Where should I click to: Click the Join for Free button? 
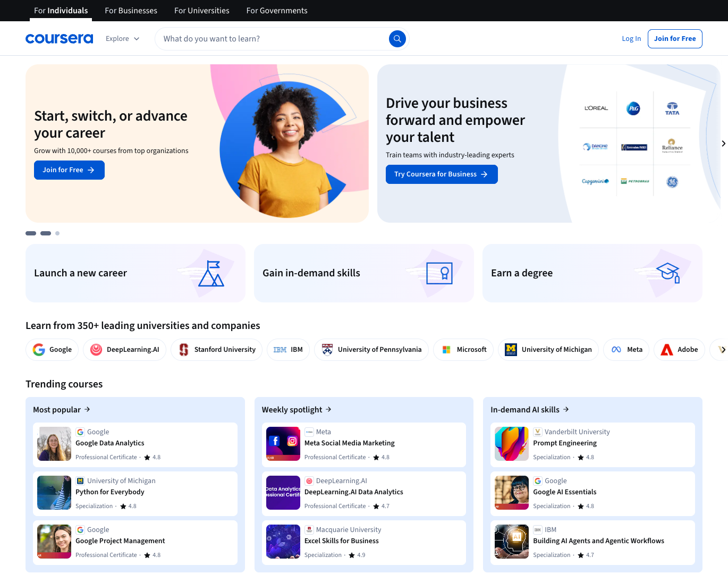click(675, 38)
